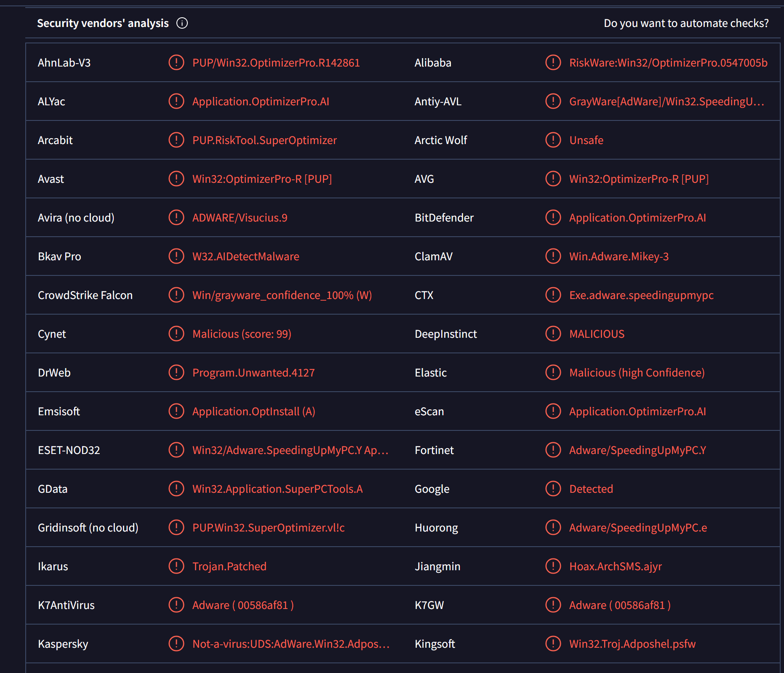Click the alert icon for Elastic result
This screenshot has height=673, width=784.
[553, 372]
